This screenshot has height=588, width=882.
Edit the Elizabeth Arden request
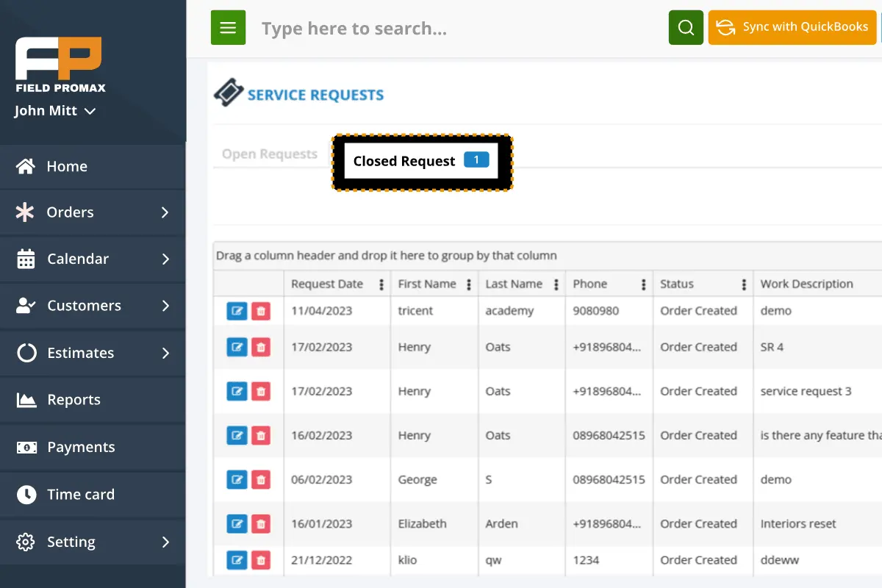coord(237,524)
